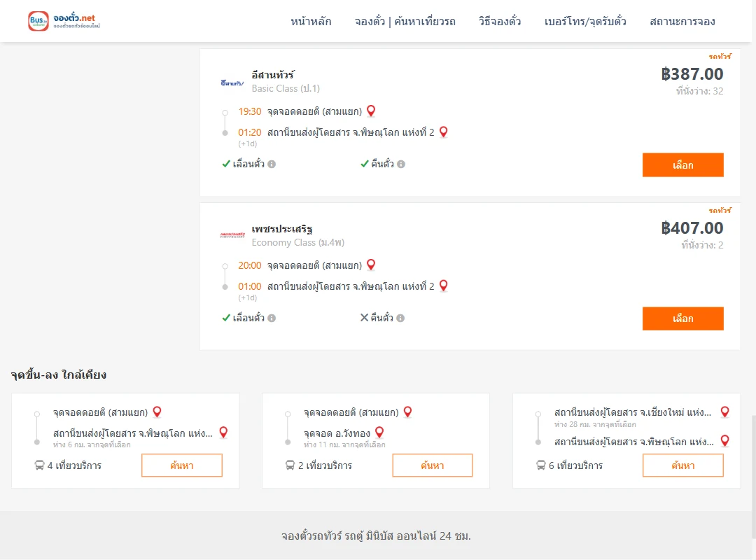Click อีสานทัวร์ operator logo

pos(232,83)
